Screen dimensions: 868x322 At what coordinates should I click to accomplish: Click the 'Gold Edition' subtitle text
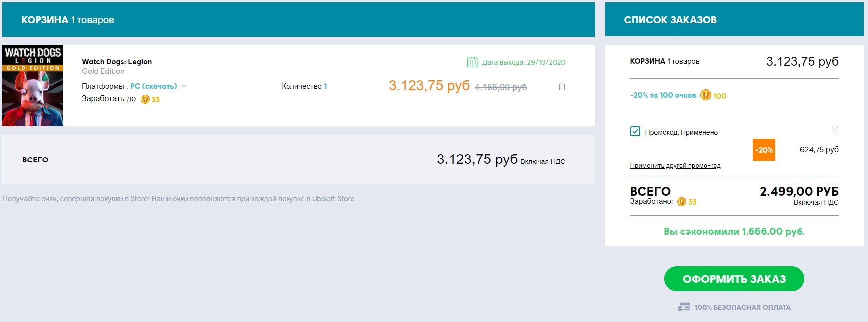[103, 71]
